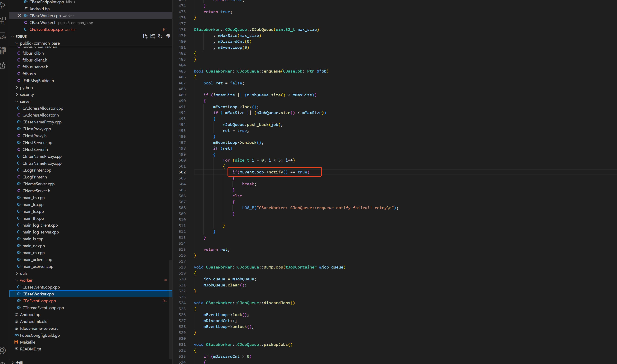The width and height of the screenshot is (617, 364).
Task: Open CHostProxy.h file
Action: (x=91, y=136)
